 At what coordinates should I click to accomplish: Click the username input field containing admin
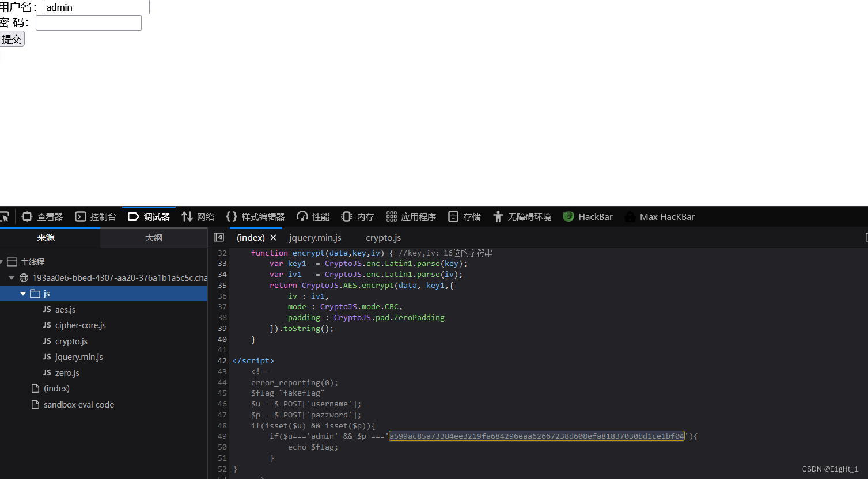[97, 7]
